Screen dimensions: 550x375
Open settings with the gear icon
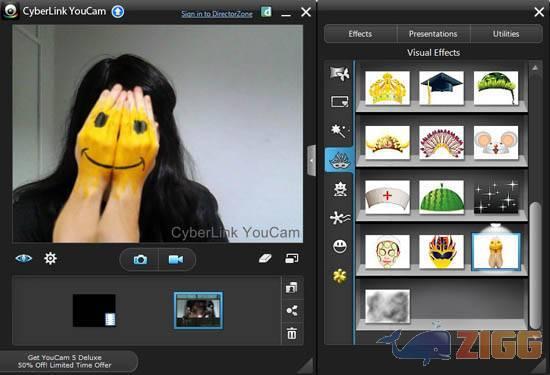pyautogui.click(x=50, y=259)
